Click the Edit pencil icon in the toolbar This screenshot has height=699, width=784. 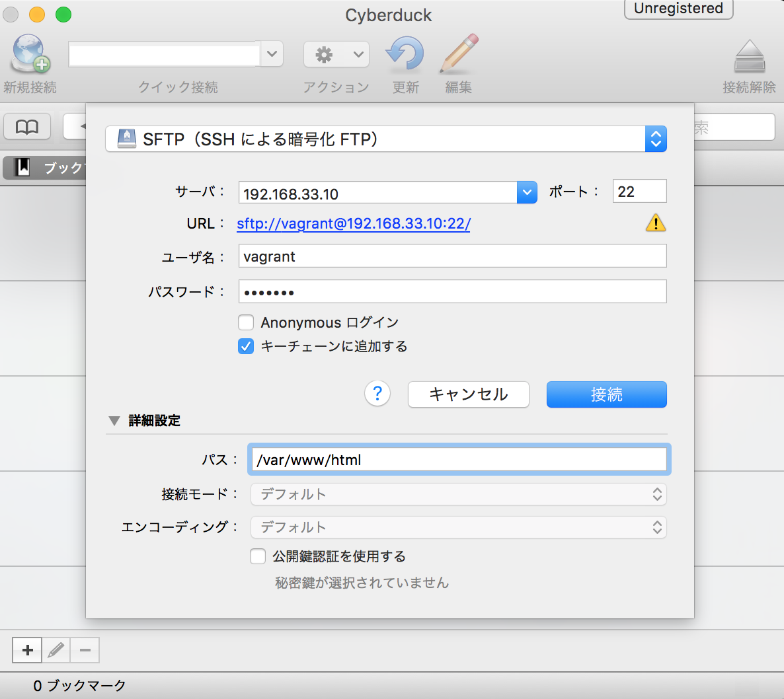pos(459,54)
